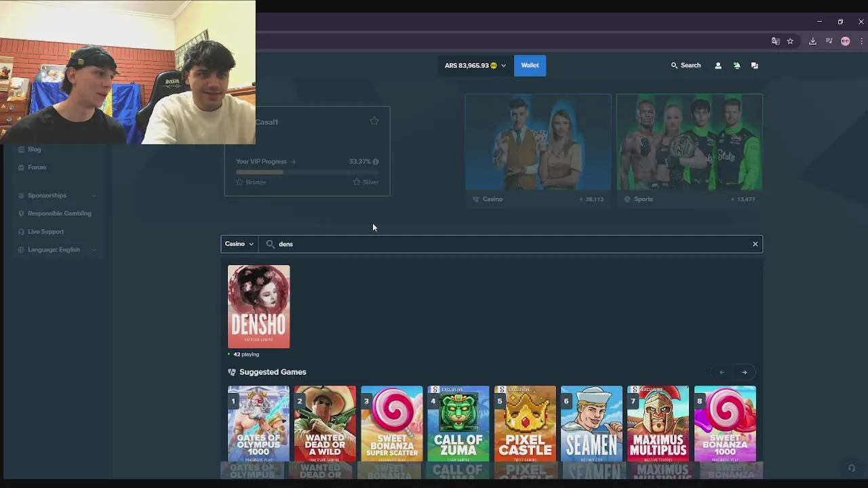Click the Your VIP Progress link
Viewport: 868px width, 488px height.
(266, 161)
